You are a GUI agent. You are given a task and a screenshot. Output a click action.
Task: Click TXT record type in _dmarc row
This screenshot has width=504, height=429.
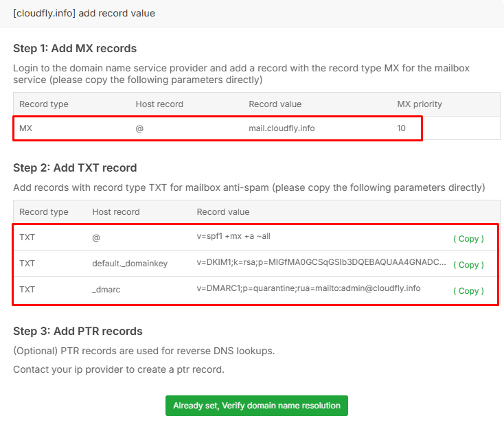tap(27, 290)
